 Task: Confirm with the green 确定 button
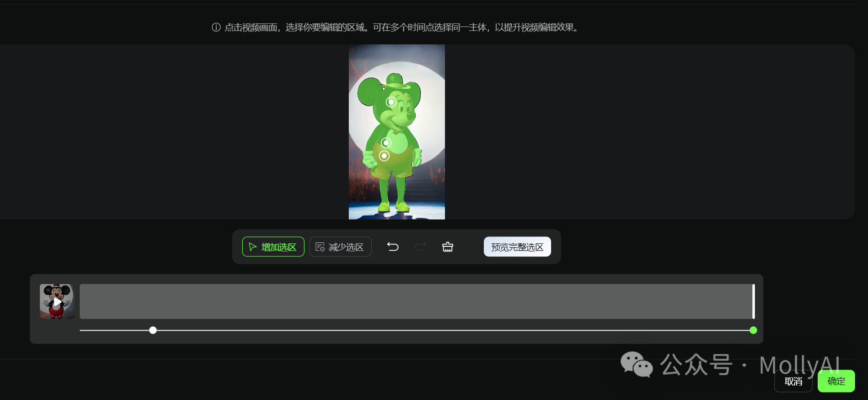point(836,382)
